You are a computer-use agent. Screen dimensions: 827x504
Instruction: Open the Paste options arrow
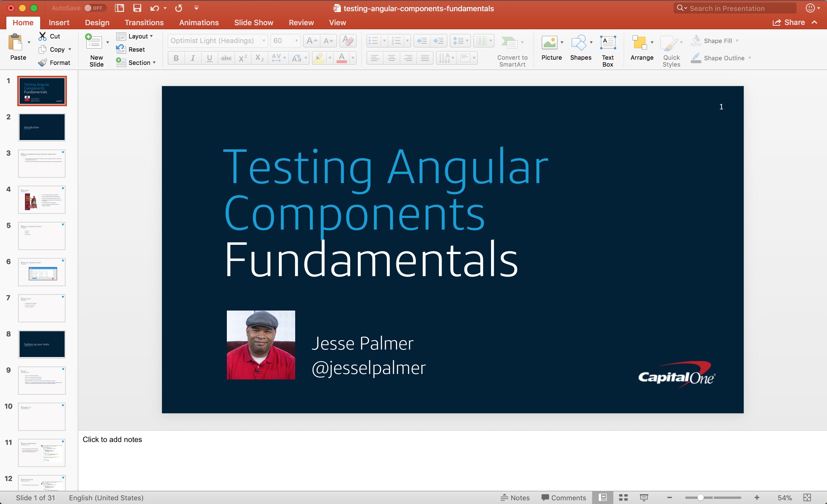point(29,42)
